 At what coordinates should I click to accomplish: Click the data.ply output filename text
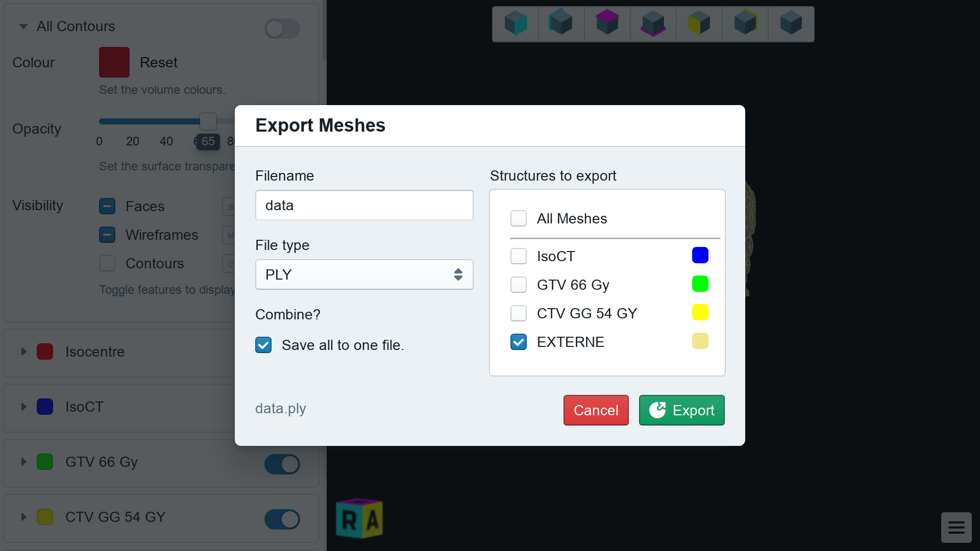[x=281, y=409]
